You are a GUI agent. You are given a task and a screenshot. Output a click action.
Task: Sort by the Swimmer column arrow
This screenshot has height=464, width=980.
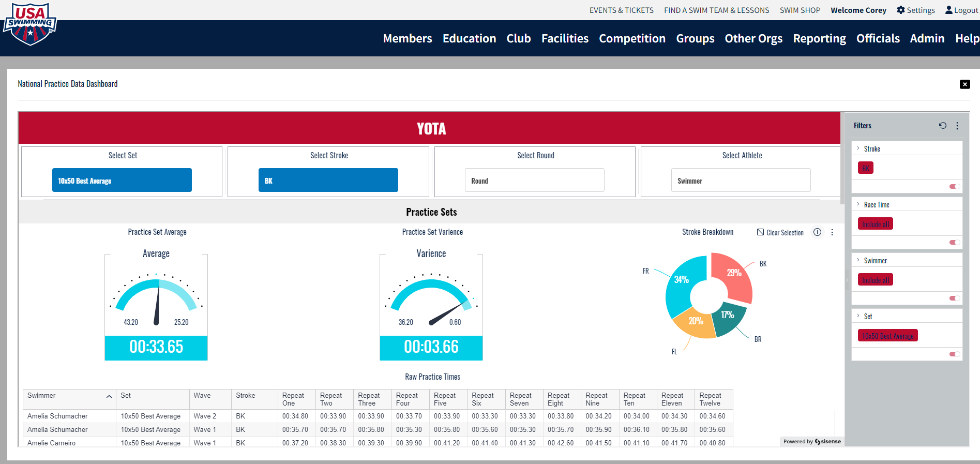[109, 396]
